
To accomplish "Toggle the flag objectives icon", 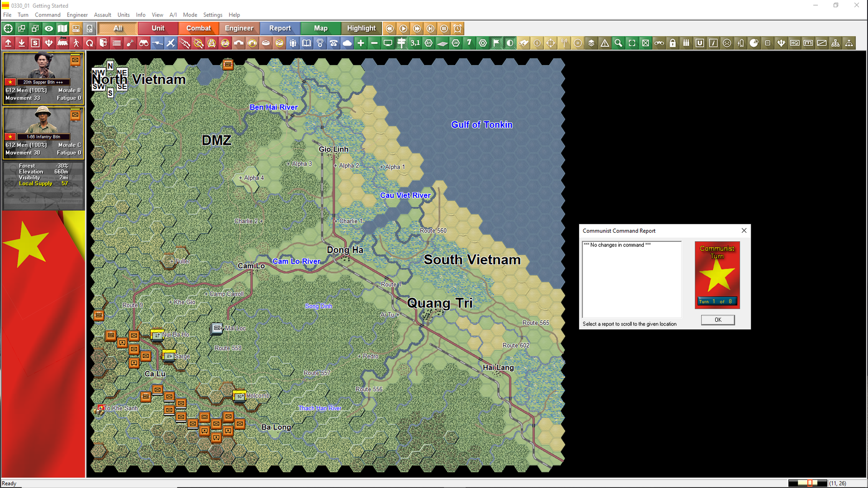I will pyautogui.click(x=496, y=43).
